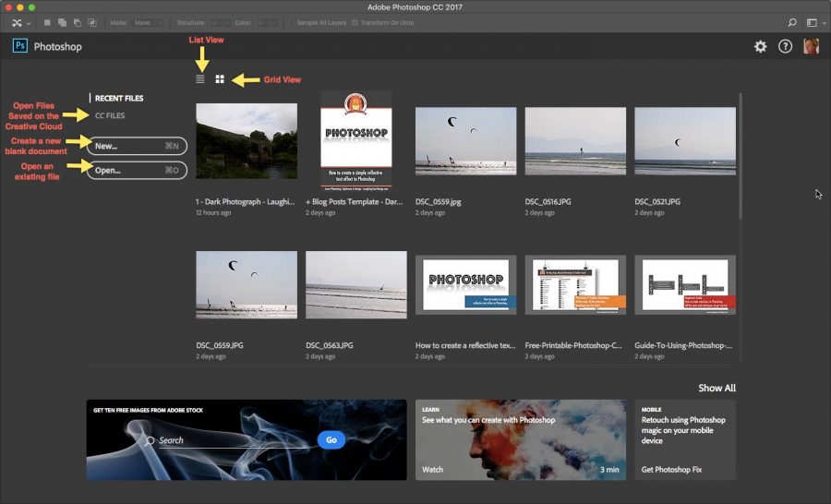Choose the Add to Selection icon
831x504 pixels.
[62, 23]
